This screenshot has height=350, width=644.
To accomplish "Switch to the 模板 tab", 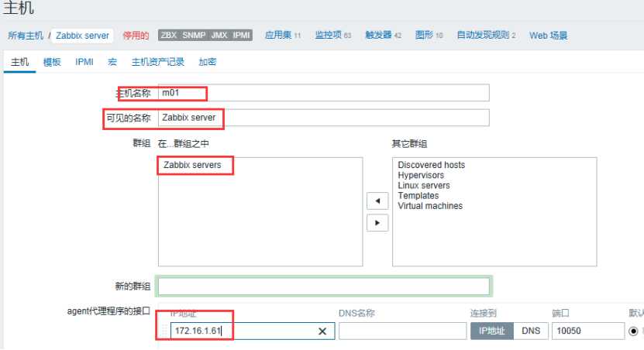I will tap(52, 62).
